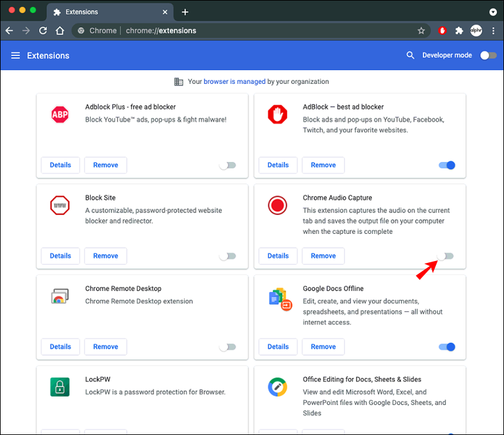This screenshot has width=504, height=435.
Task: Click the Chrome Audio Capture record icon
Action: [277, 206]
